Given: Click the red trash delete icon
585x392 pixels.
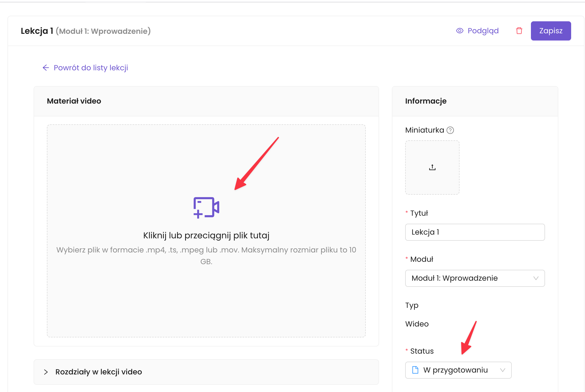Looking at the screenshot, I should click(x=519, y=31).
